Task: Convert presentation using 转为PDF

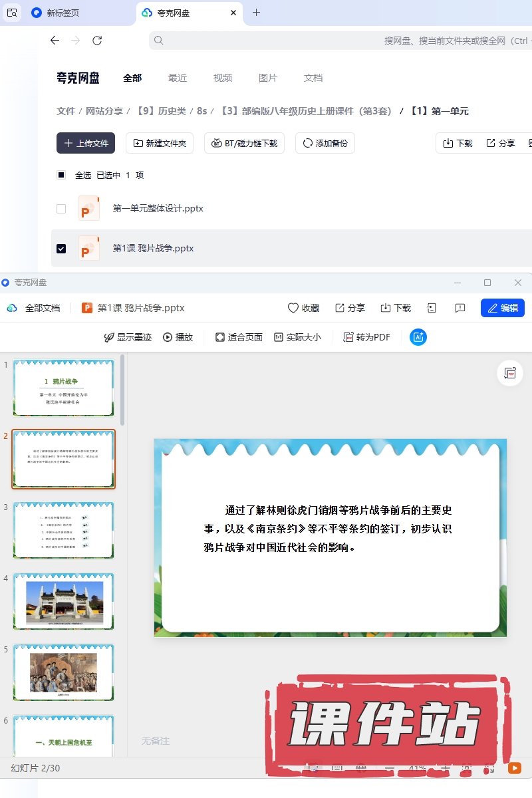Action: tap(366, 337)
